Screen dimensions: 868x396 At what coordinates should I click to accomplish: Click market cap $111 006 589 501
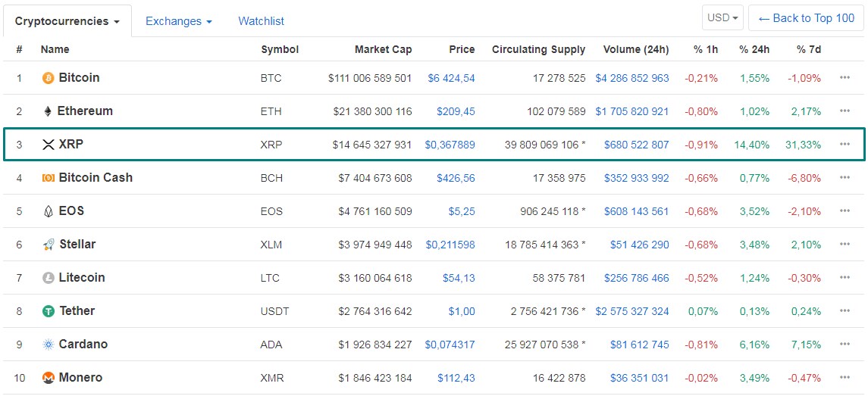[370, 79]
